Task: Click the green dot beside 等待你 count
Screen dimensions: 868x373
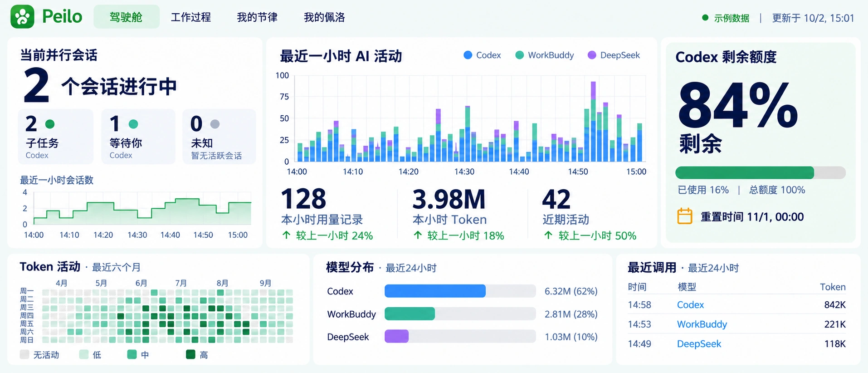Action: [x=133, y=124]
